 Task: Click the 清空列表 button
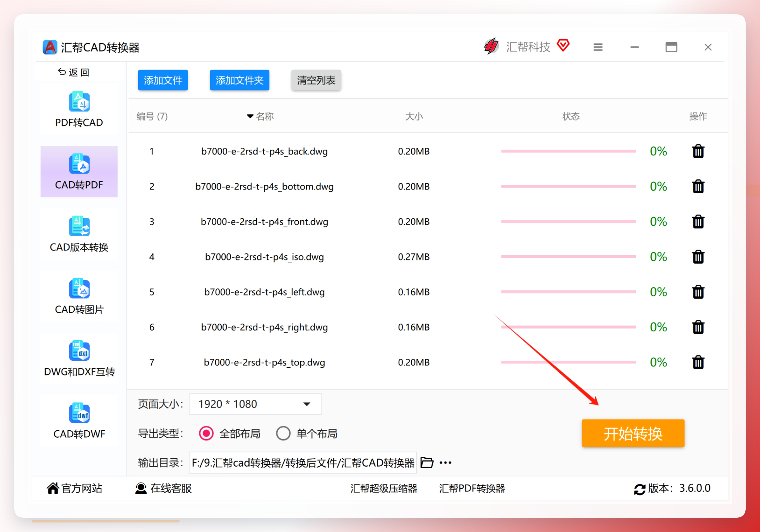(x=316, y=80)
